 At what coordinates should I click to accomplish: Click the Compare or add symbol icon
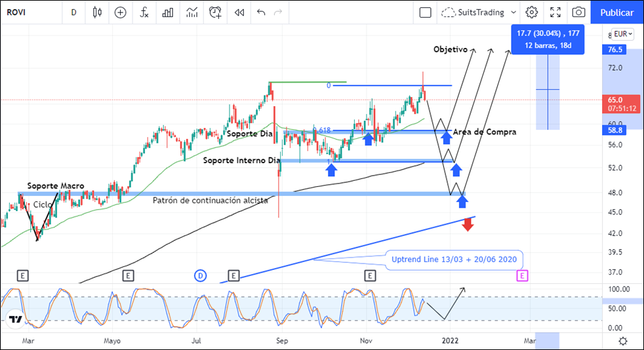click(x=120, y=12)
